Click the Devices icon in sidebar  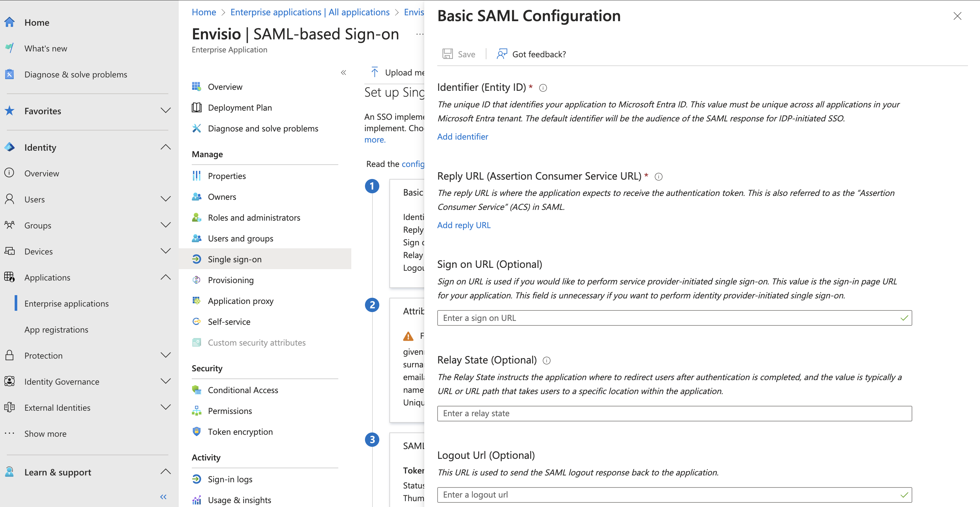tap(9, 251)
